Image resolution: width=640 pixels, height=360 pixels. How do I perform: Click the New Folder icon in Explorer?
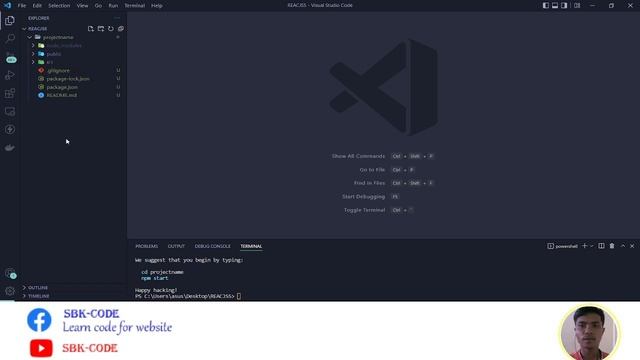(x=101, y=29)
